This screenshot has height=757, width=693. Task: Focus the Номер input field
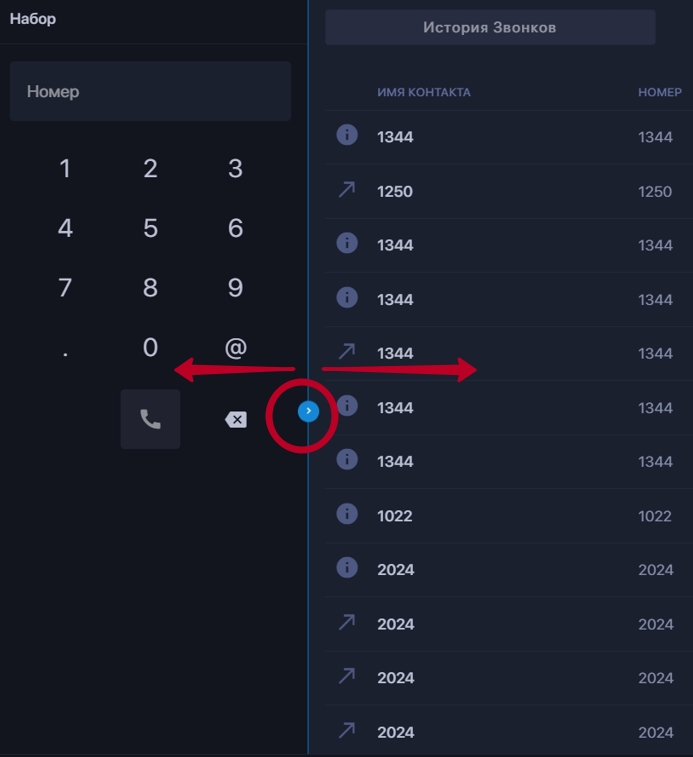(150, 91)
